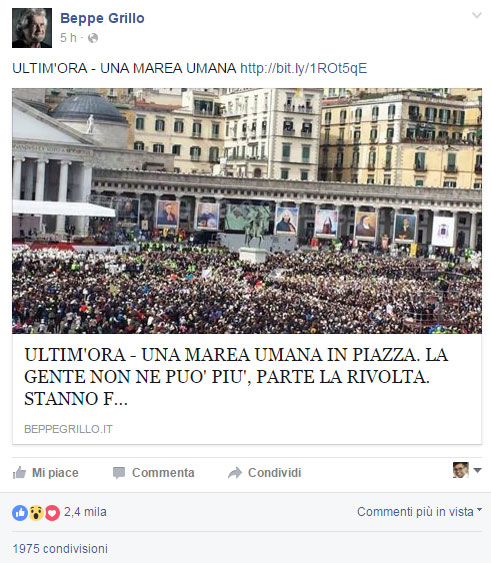Click the public globe privacy icon
The height and width of the screenshot is (563, 491).
tap(93, 38)
